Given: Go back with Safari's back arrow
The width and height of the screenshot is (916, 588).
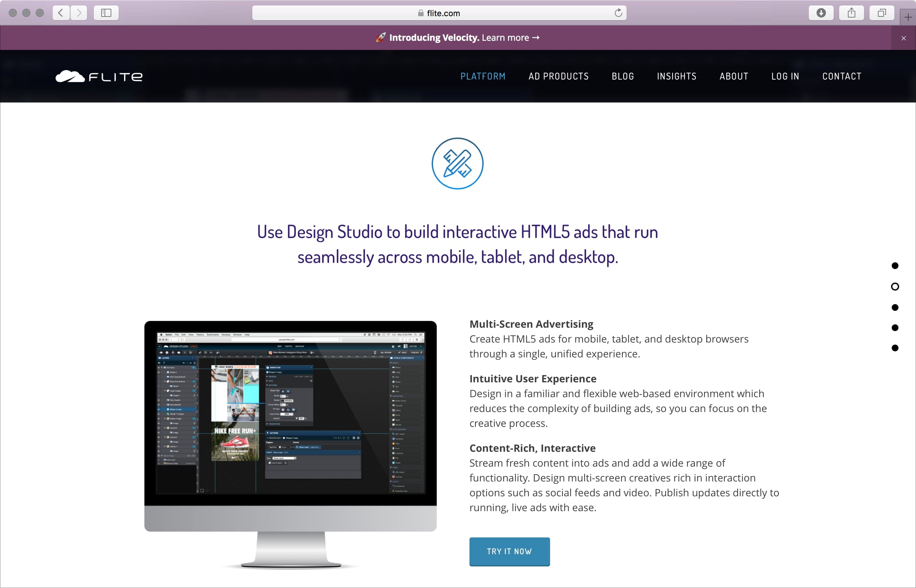Looking at the screenshot, I should [x=61, y=13].
